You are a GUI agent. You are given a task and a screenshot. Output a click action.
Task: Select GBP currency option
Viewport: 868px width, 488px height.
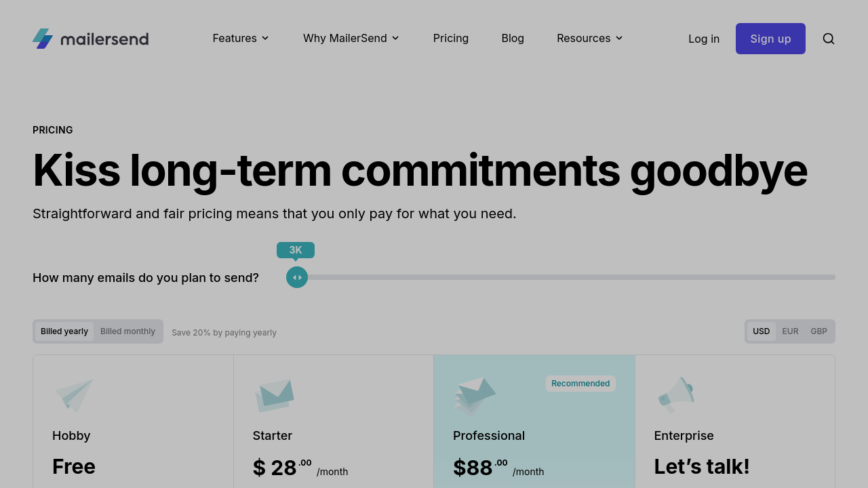tap(818, 331)
